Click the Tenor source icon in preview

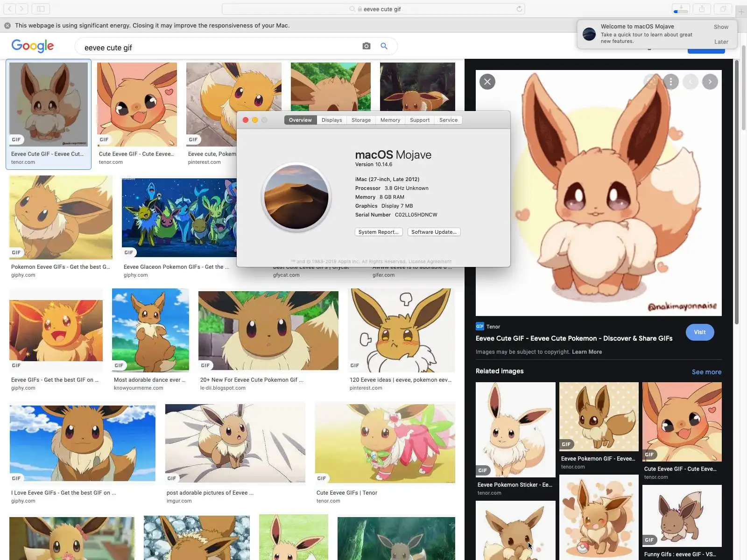(480, 326)
